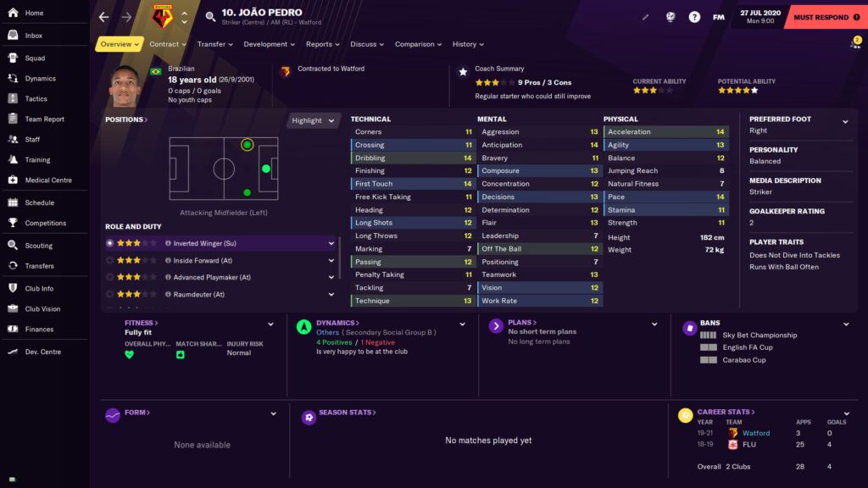Select the Advanced Playmaker (At) radio button
Screen dimensions: 868x488
(x=109, y=277)
